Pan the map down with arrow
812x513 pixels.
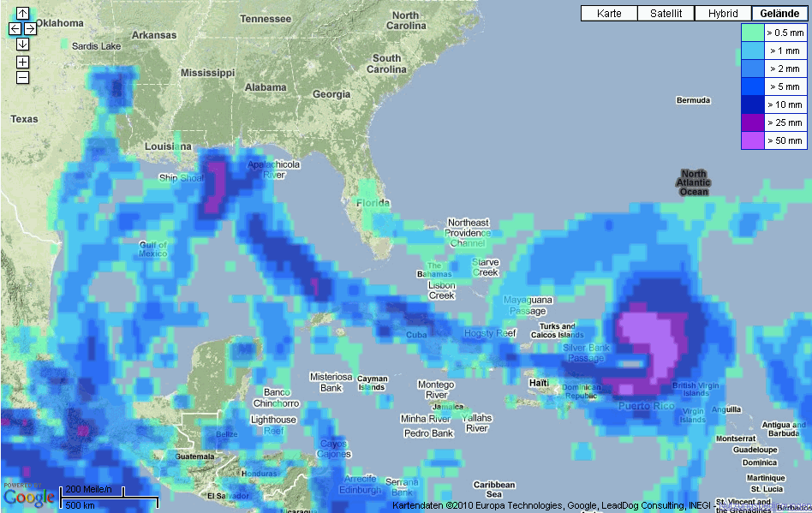(22, 44)
